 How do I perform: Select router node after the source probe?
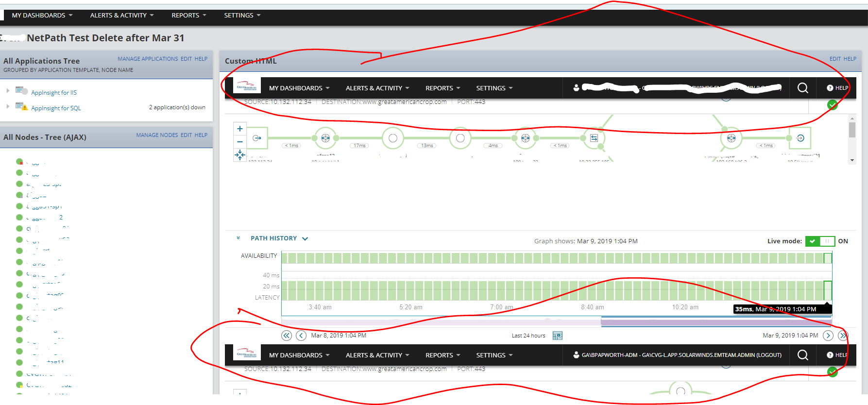[325, 138]
